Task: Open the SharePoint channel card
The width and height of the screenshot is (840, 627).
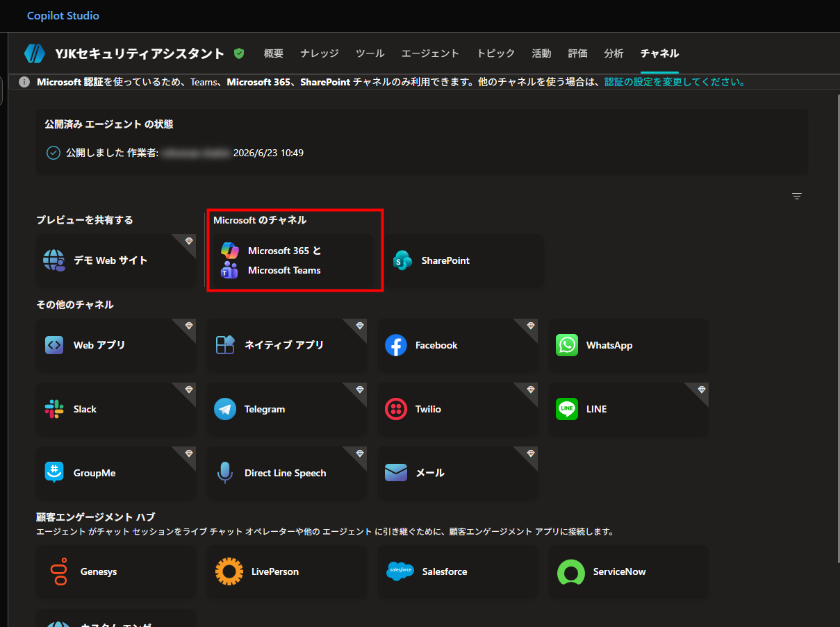Action: tap(463, 260)
